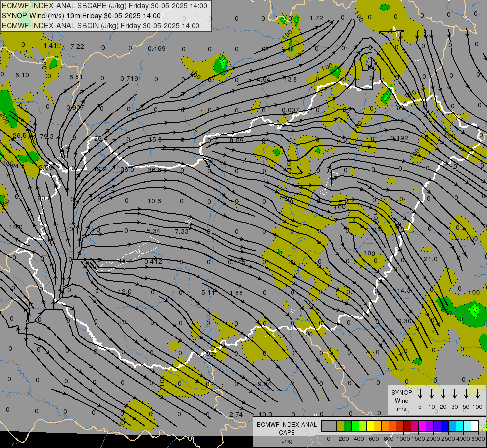The height and width of the screenshot is (448, 487).
Task: Click the SYNOP Wind 10m title line
Action: (82, 16)
